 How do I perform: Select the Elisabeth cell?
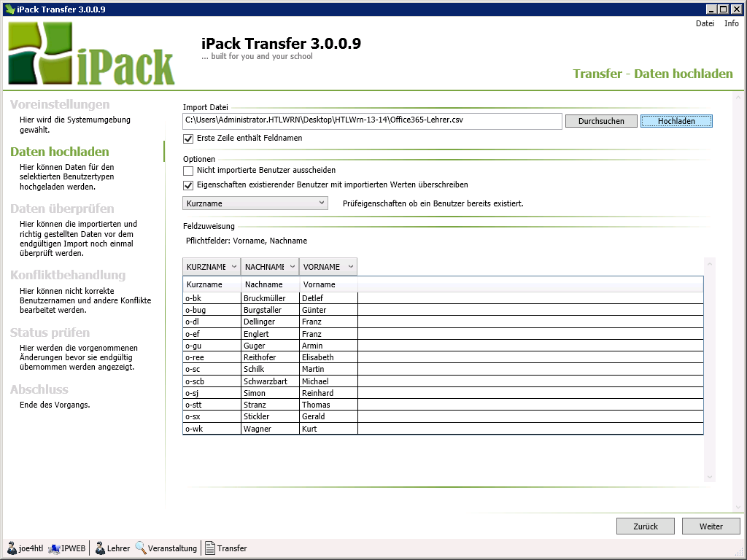click(x=329, y=357)
